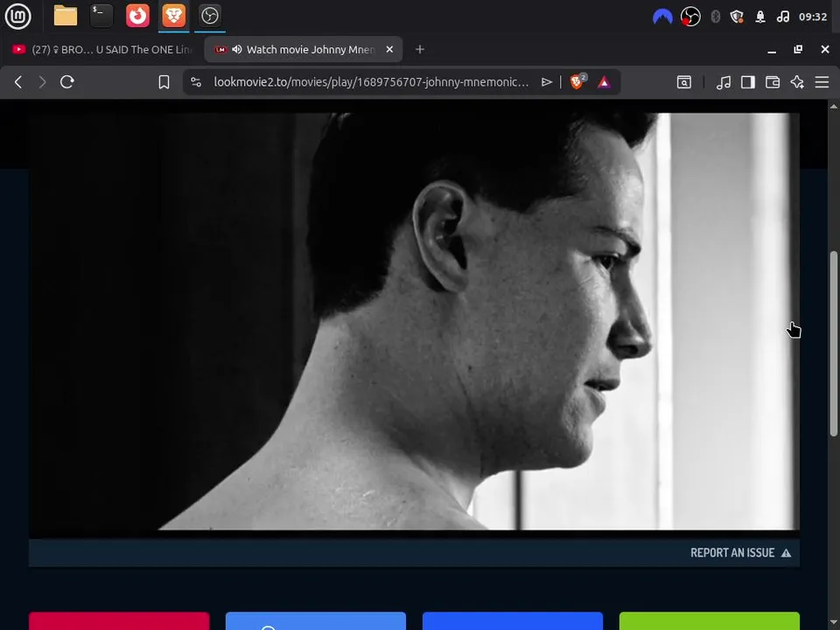Viewport: 840px width, 630px height.
Task: Click the music note sound tray icon
Action: coord(782,17)
